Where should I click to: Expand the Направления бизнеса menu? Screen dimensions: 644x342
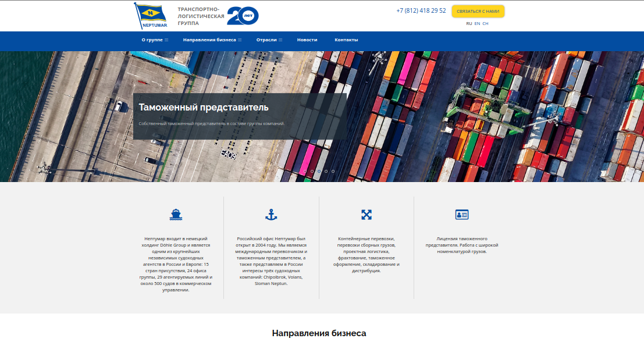tap(212, 40)
